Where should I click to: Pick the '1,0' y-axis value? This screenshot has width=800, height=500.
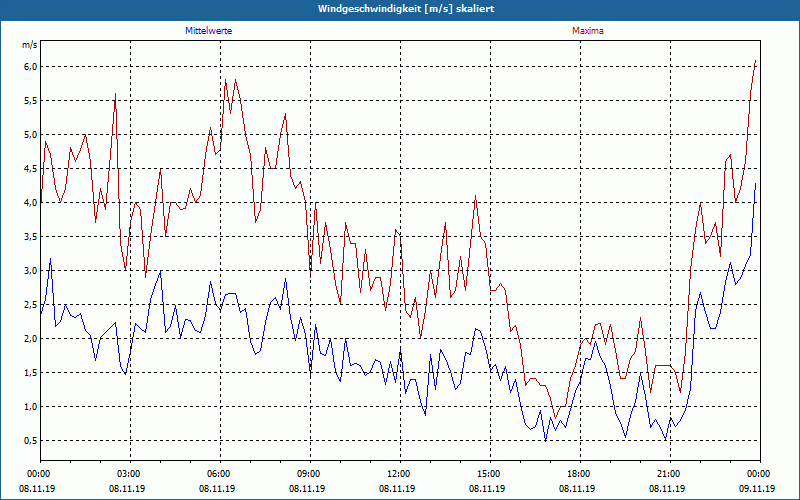pyautogui.click(x=30, y=407)
